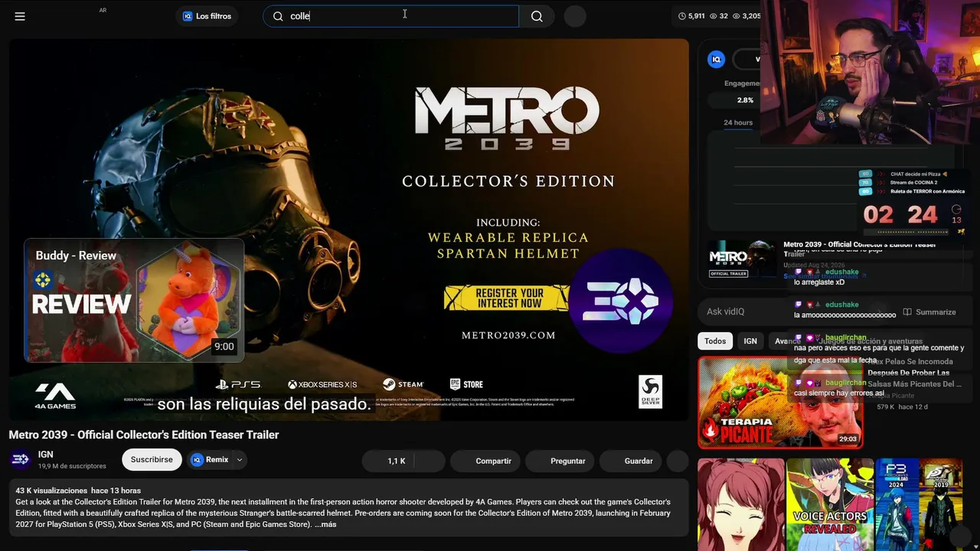Open the more actions button after Guardar

pos(678,461)
